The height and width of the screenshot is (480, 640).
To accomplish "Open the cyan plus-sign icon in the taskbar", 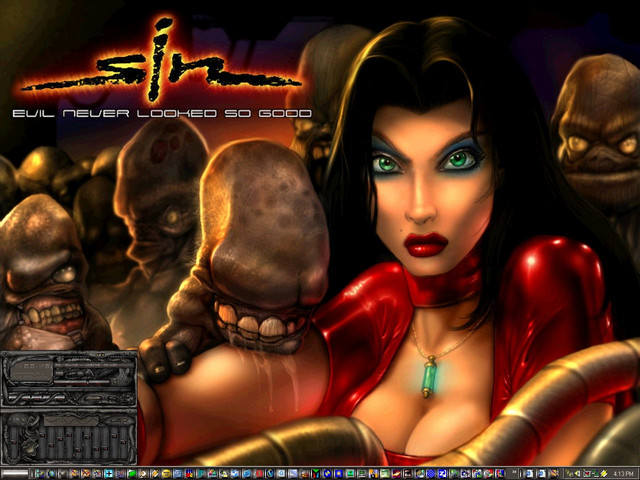I will click(x=108, y=474).
